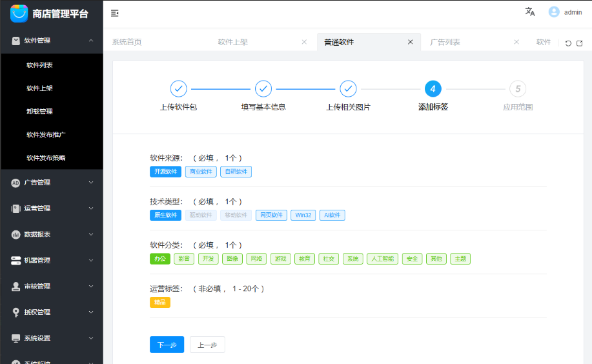Click step 5 应用范围 circle
Screen dimensions: 592x364
pos(518,89)
